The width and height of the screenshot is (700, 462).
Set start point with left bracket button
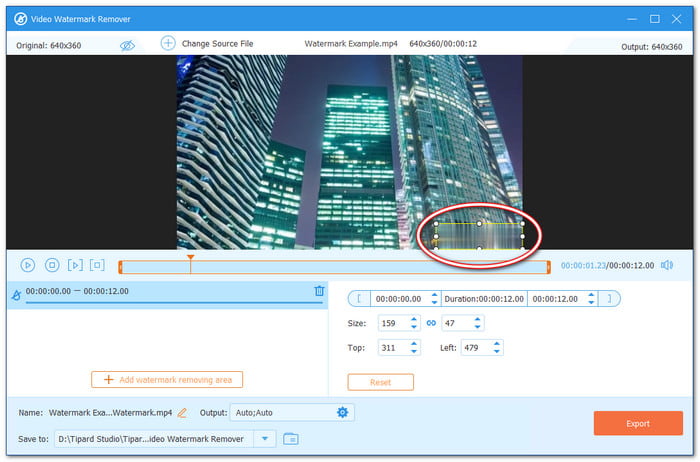pos(359,299)
